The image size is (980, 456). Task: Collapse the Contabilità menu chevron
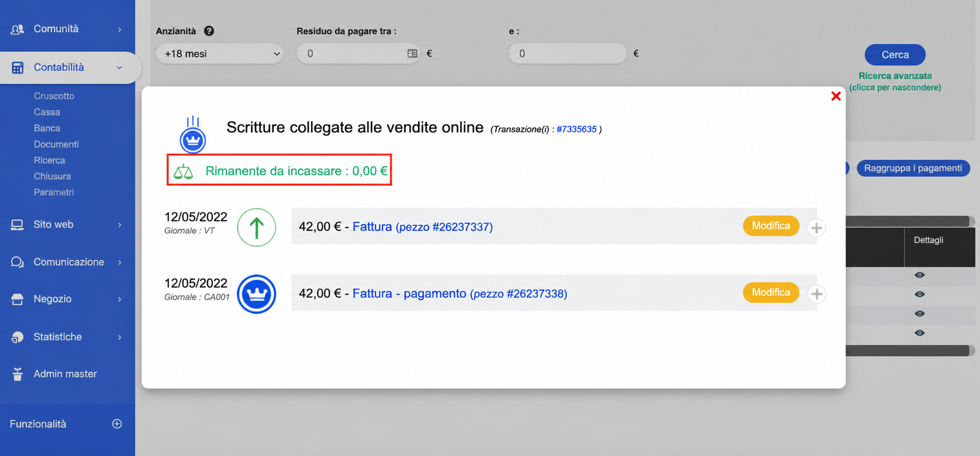click(119, 68)
